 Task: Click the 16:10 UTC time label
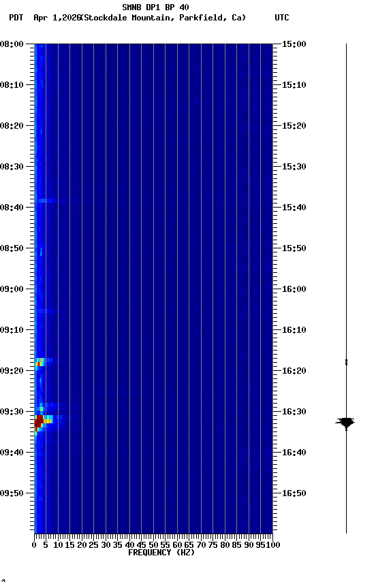pos(294,330)
